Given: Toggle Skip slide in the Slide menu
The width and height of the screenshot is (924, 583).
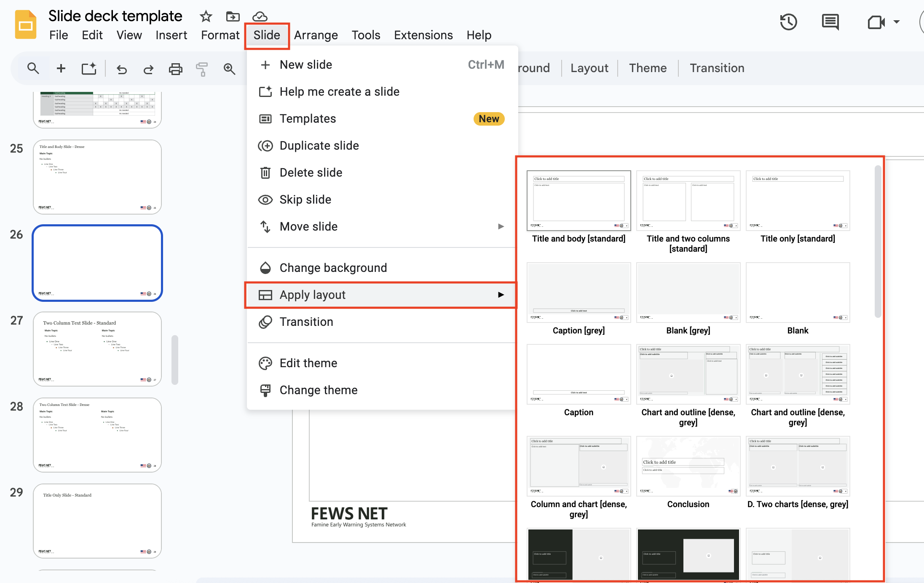Looking at the screenshot, I should [x=305, y=199].
